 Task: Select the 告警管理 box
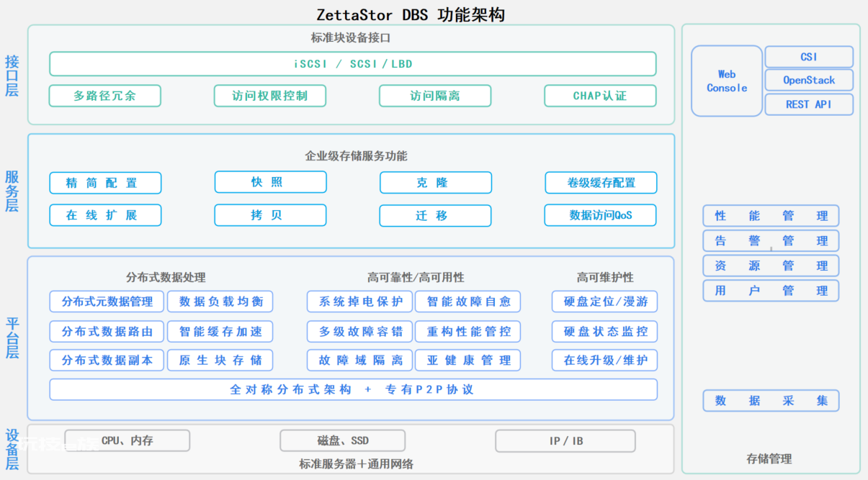click(x=771, y=240)
